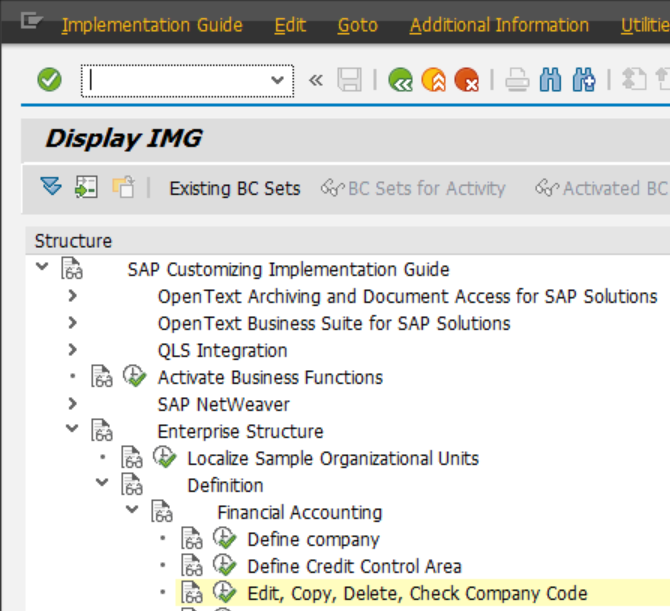Click the red Cancel icon

[466, 80]
